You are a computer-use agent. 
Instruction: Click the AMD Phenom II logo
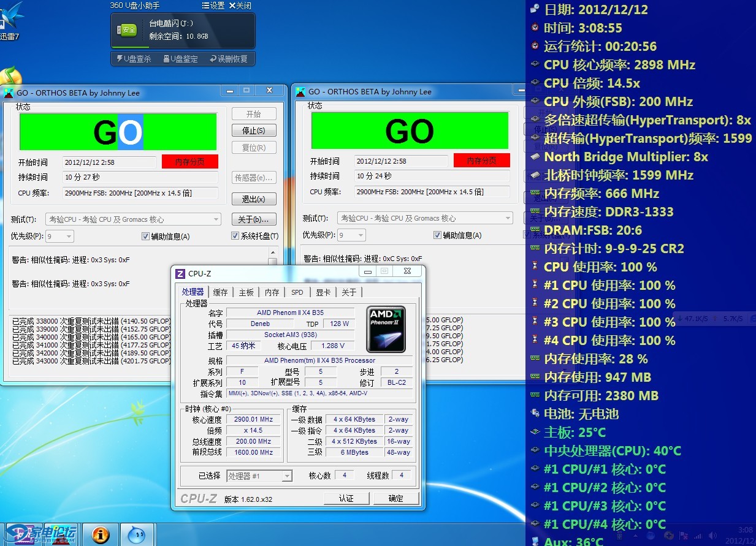click(x=386, y=329)
